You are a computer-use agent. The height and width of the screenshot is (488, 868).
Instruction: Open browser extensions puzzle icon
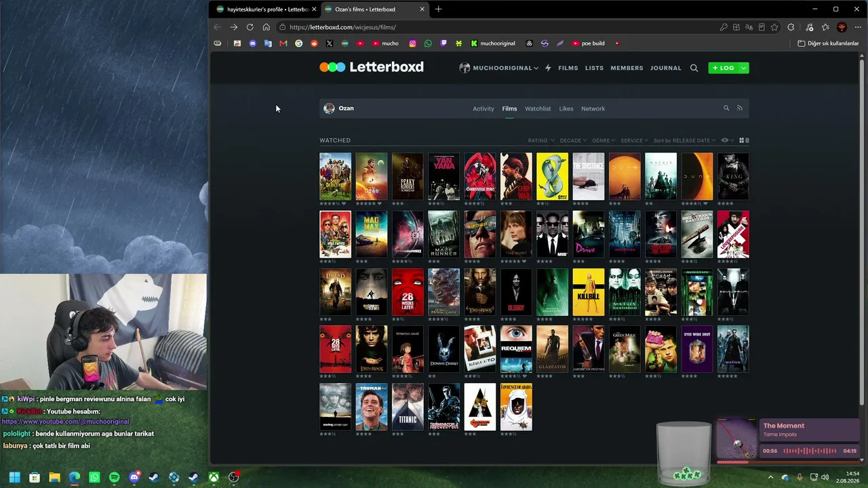(x=791, y=27)
